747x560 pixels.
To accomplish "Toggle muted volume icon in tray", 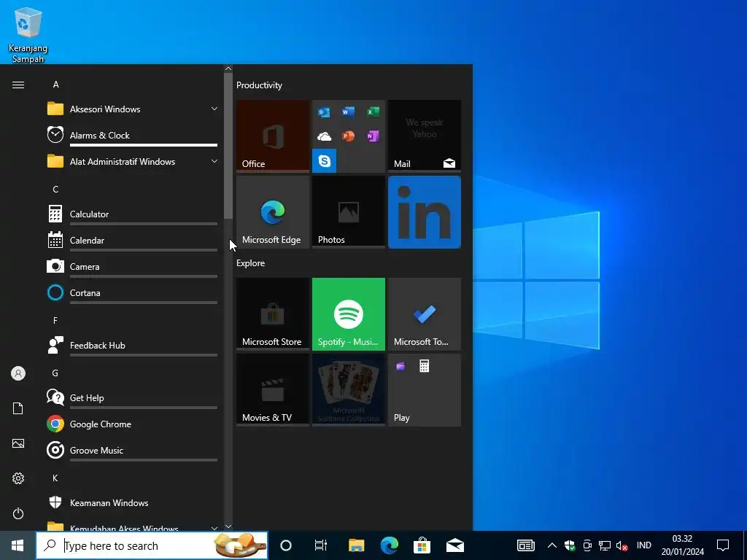I will pyautogui.click(x=622, y=545).
